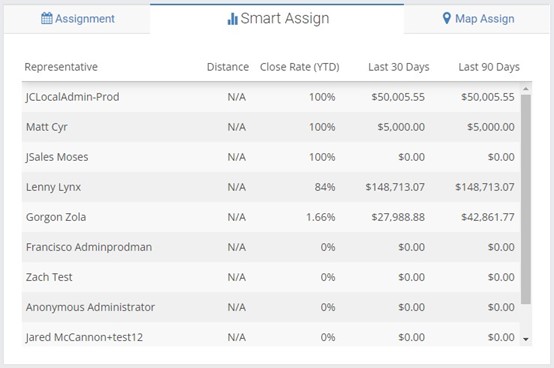Click the scrollbar down arrow
This screenshot has height=368, width=554.
pos(526,339)
